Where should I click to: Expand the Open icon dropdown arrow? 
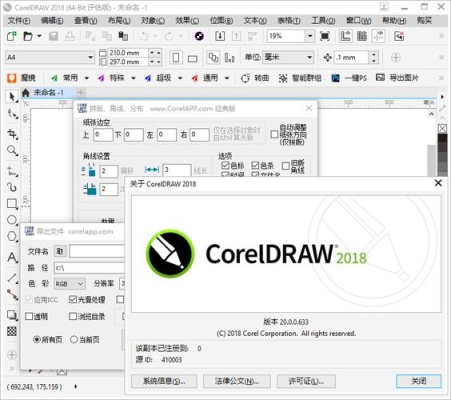(x=39, y=36)
